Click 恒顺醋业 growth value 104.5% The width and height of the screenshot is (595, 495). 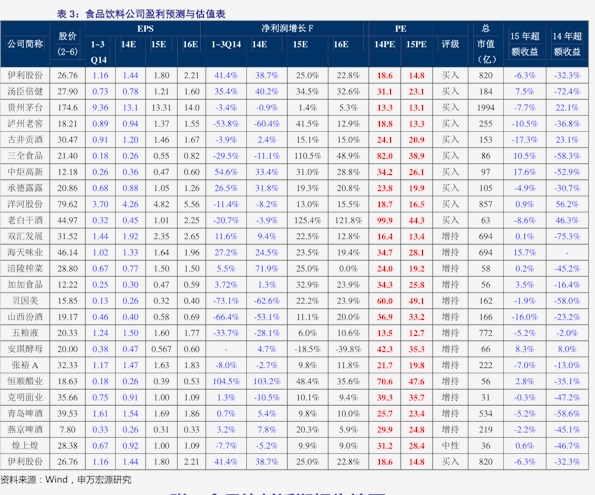[226, 381]
